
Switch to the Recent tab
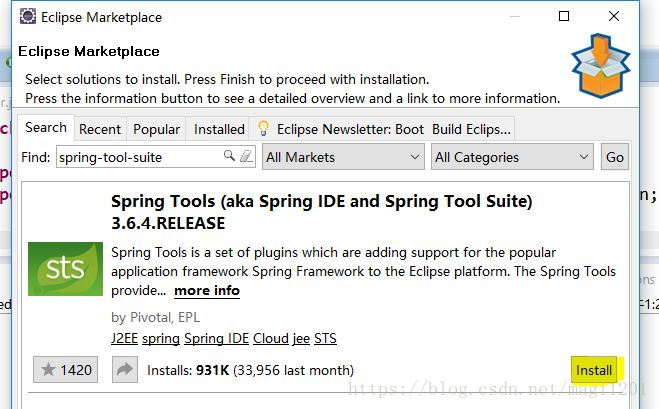point(100,129)
